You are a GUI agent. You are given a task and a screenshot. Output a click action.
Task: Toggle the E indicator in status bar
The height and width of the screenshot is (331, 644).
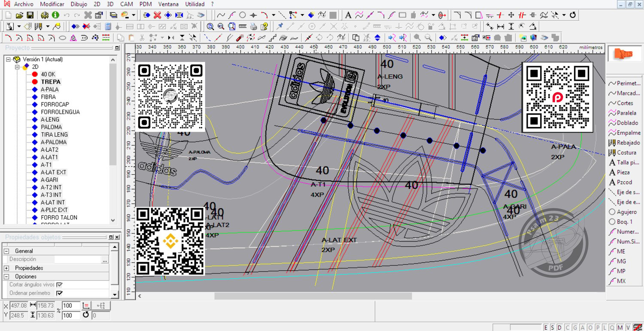coord(546,328)
